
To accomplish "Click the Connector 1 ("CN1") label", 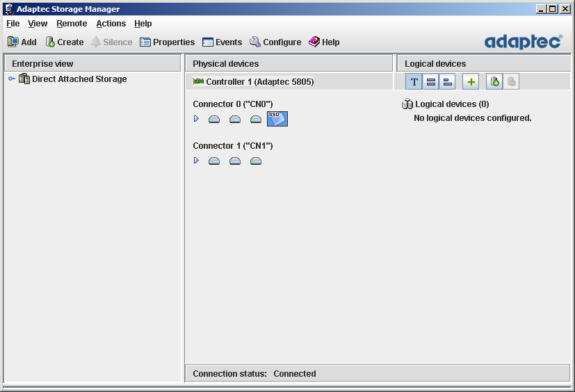I will click(x=233, y=146).
